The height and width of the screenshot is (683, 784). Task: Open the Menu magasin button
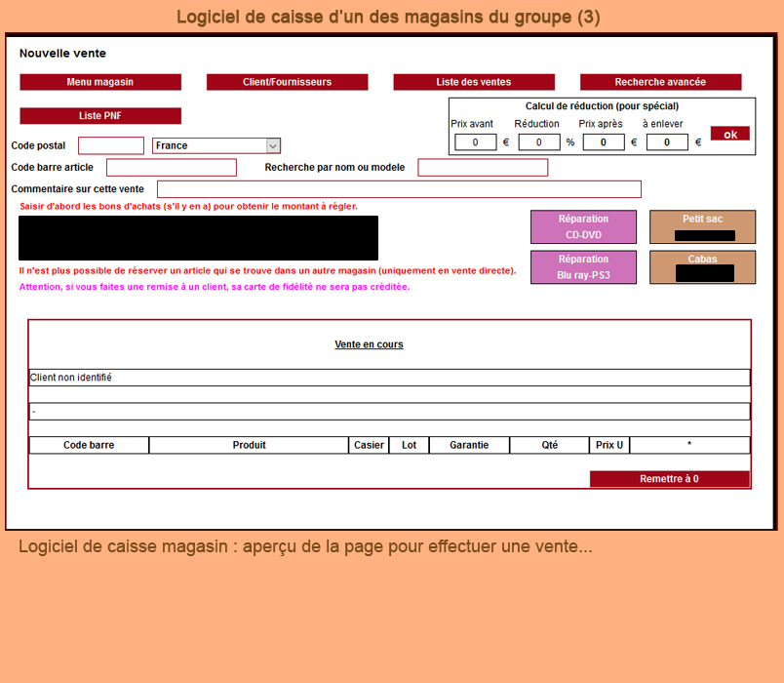pyautogui.click(x=100, y=82)
